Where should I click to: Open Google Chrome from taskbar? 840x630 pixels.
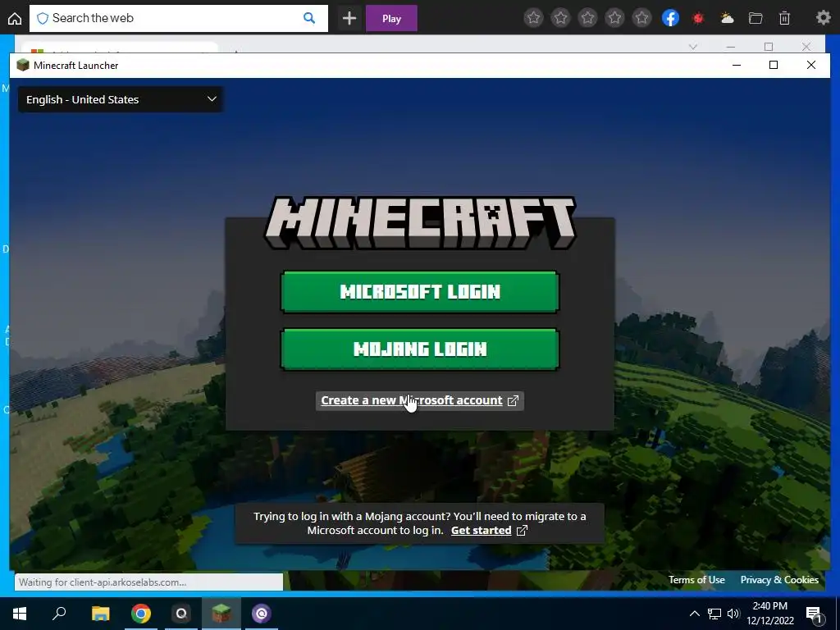(141, 614)
